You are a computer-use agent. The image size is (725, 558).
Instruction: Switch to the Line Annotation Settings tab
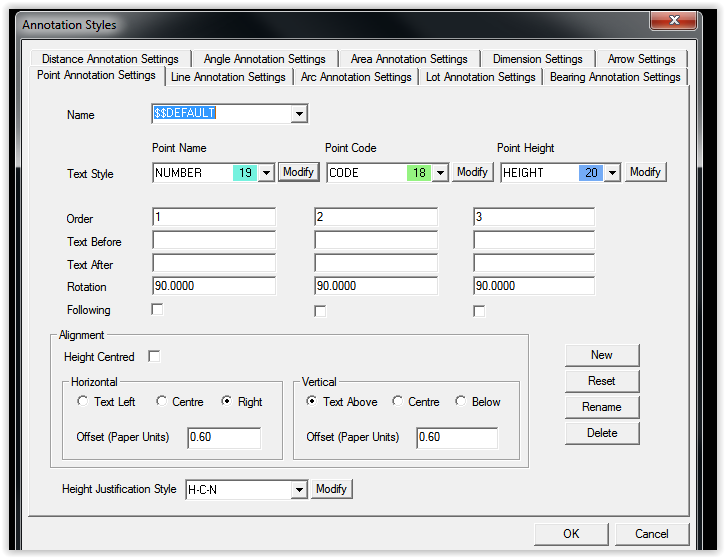(x=228, y=77)
